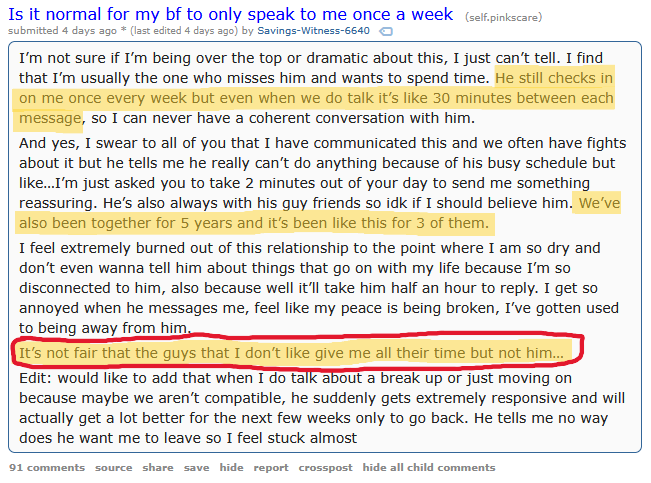Click the user tag icon beside Savings-Witness-6640
Screen dimensions: 651x483
point(386,32)
